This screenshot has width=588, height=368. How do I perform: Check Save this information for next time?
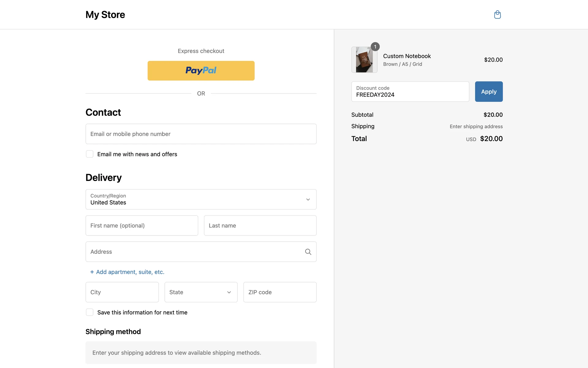pyautogui.click(x=90, y=312)
